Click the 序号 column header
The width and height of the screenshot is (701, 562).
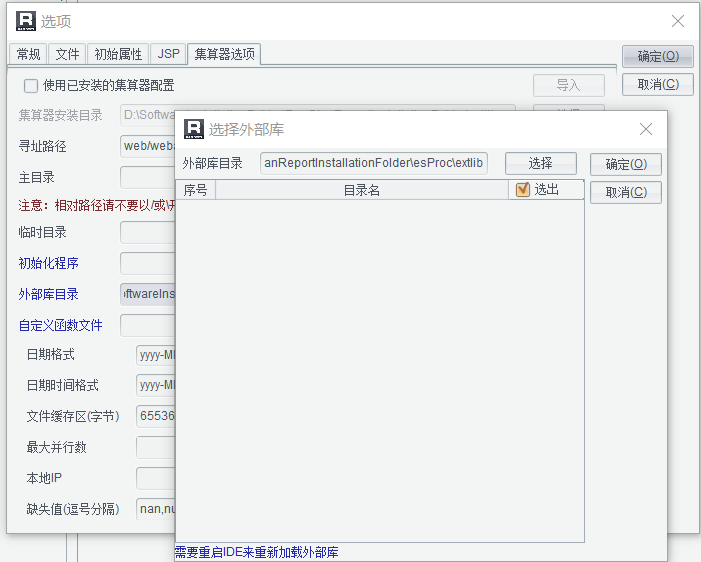click(x=195, y=190)
